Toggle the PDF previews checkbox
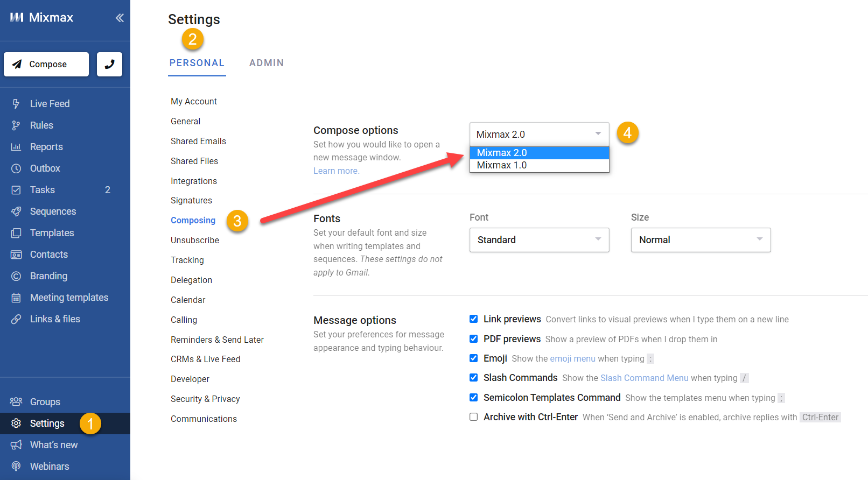 click(x=474, y=339)
